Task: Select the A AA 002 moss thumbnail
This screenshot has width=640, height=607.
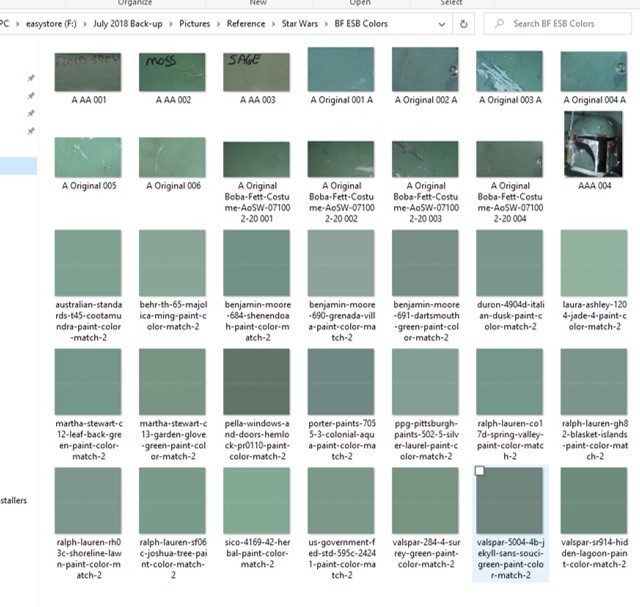Action: (x=172, y=72)
